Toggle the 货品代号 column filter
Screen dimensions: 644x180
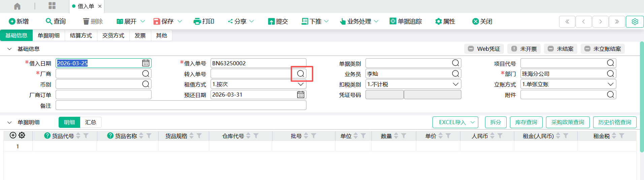pyautogui.click(x=86, y=136)
